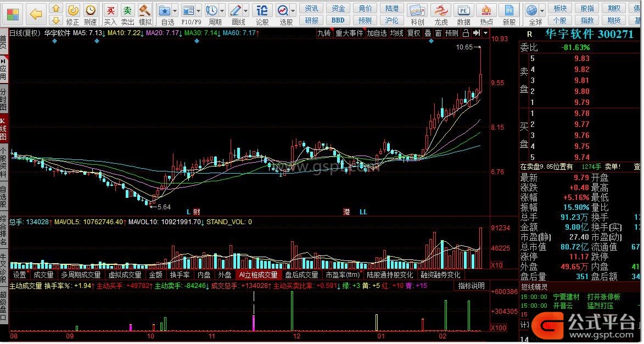Image resolution: width=644 pixels, height=344 pixels.
Task: Select the 融资融券变化 tab
Action: point(440,275)
